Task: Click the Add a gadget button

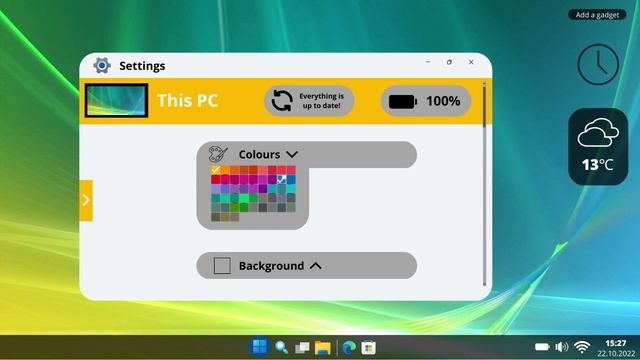Action: pos(597,15)
